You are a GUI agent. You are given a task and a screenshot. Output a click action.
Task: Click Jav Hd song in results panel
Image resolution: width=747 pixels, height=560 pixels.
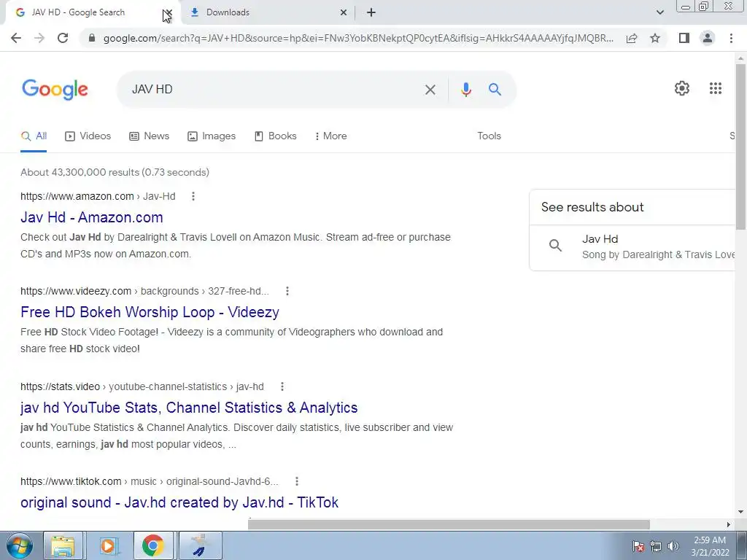pyautogui.click(x=634, y=246)
